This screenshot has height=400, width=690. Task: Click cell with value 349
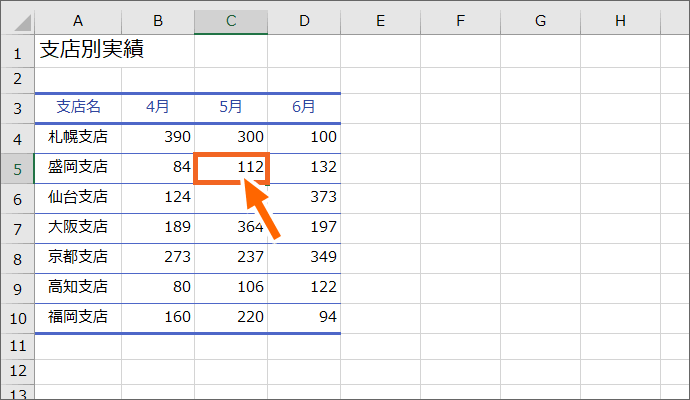point(304,258)
